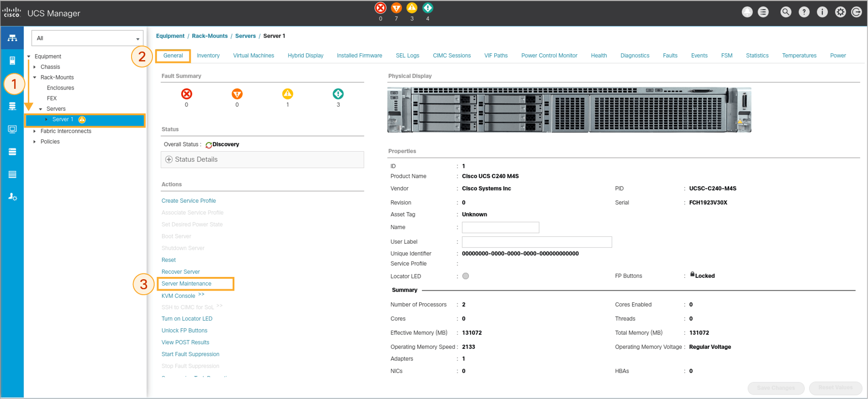The width and height of the screenshot is (868, 399).
Task: Switch to the Inventory tab
Action: pyautogui.click(x=208, y=56)
